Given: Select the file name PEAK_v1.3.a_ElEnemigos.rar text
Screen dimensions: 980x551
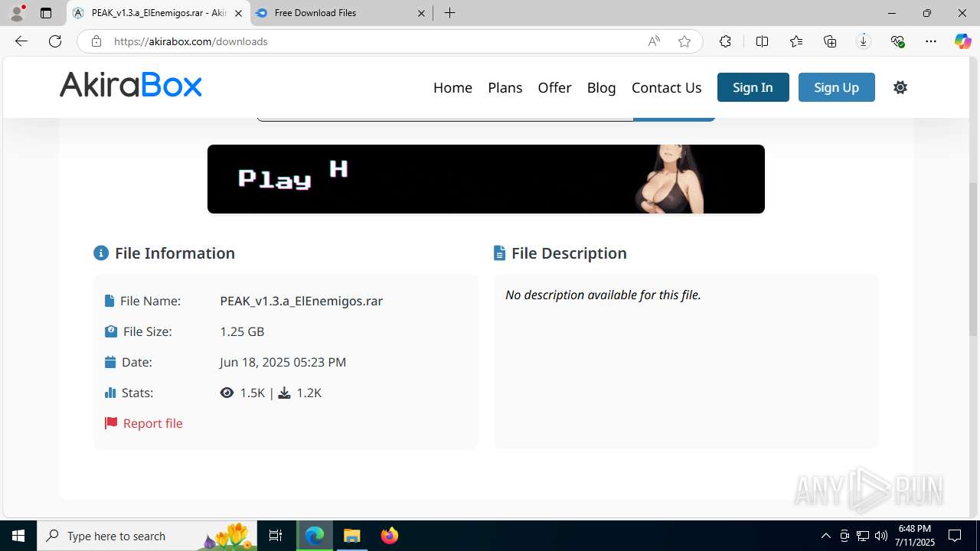Looking at the screenshot, I should [x=302, y=301].
